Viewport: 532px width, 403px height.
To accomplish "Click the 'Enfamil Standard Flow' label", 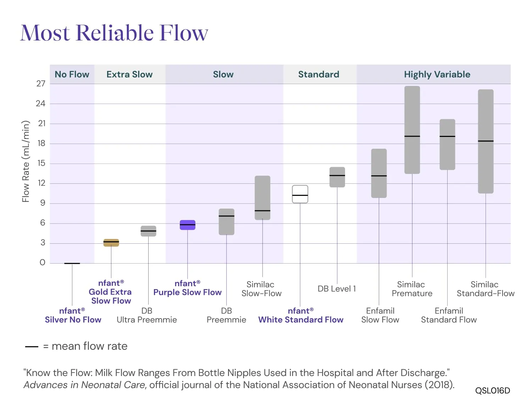I will [449, 315].
